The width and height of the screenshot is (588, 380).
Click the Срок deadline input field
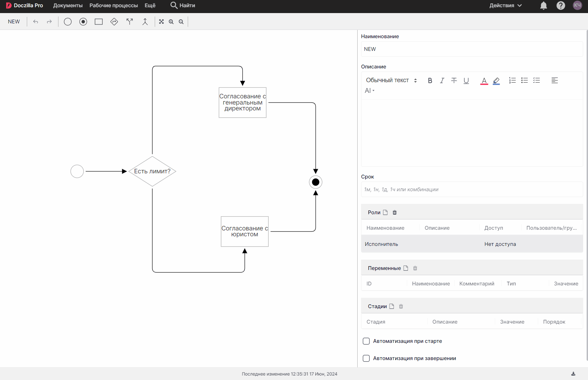(x=472, y=189)
